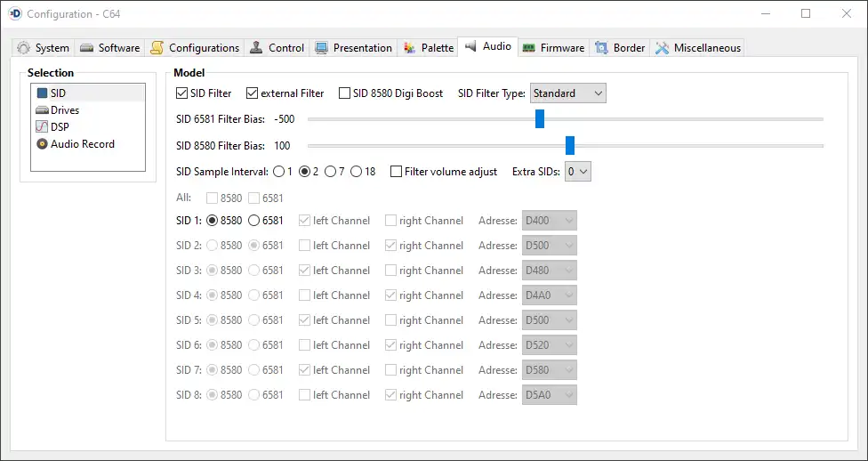The image size is (868, 461).
Task: Open the Border tab
Action: coord(620,48)
